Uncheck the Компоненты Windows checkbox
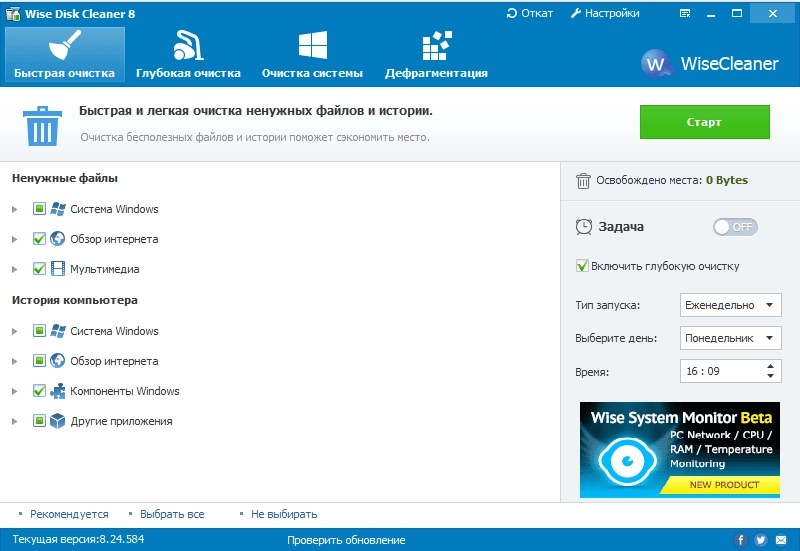This screenshot has height=551, width=800. tap(39, 391)
